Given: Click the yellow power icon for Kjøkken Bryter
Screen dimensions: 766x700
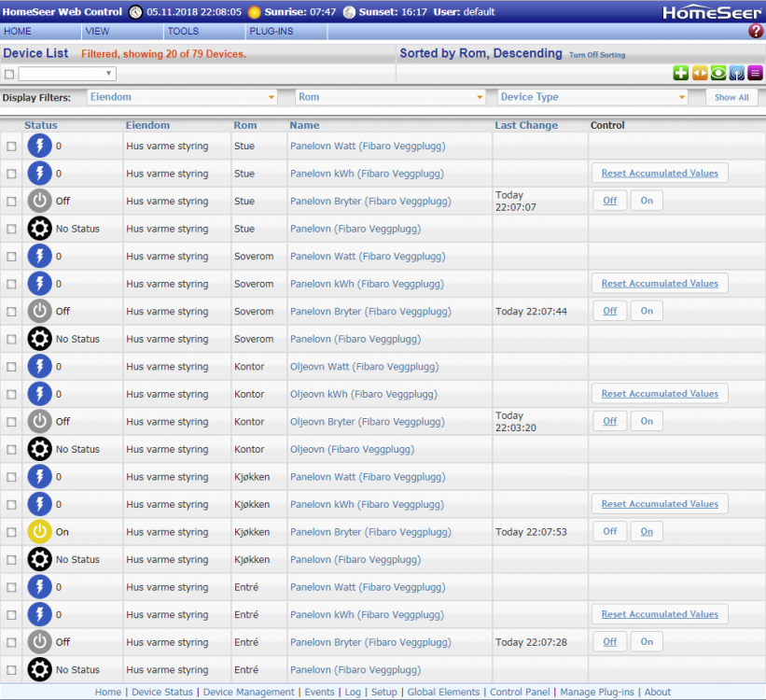Looking at the screenshot, I should click(x=40, y=532).
